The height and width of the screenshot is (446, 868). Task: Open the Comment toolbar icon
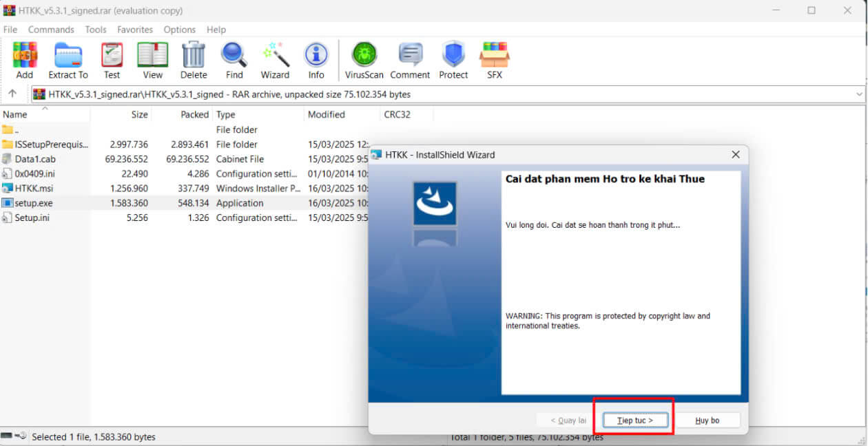coord(411,54)
